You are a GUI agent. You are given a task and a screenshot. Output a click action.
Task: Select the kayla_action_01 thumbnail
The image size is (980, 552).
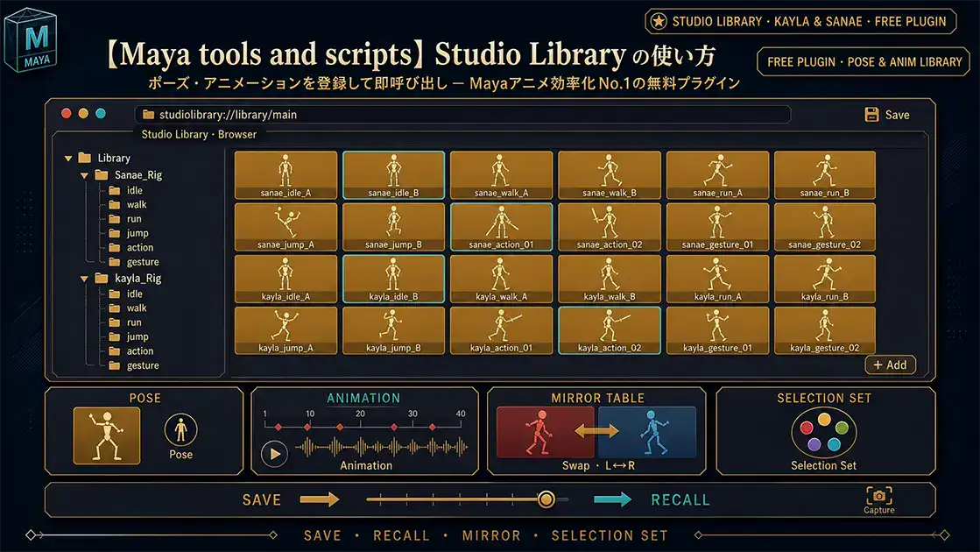501,330
